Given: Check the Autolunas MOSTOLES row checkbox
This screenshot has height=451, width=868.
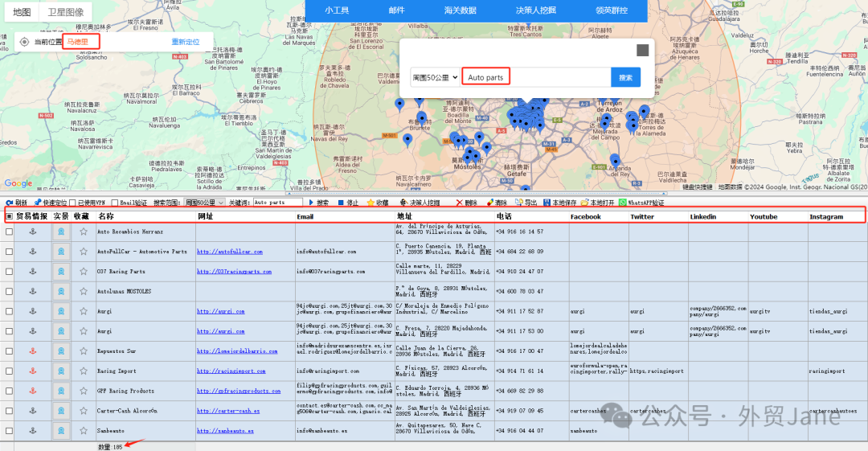Looking at the screenshot, I should (10, 291).
